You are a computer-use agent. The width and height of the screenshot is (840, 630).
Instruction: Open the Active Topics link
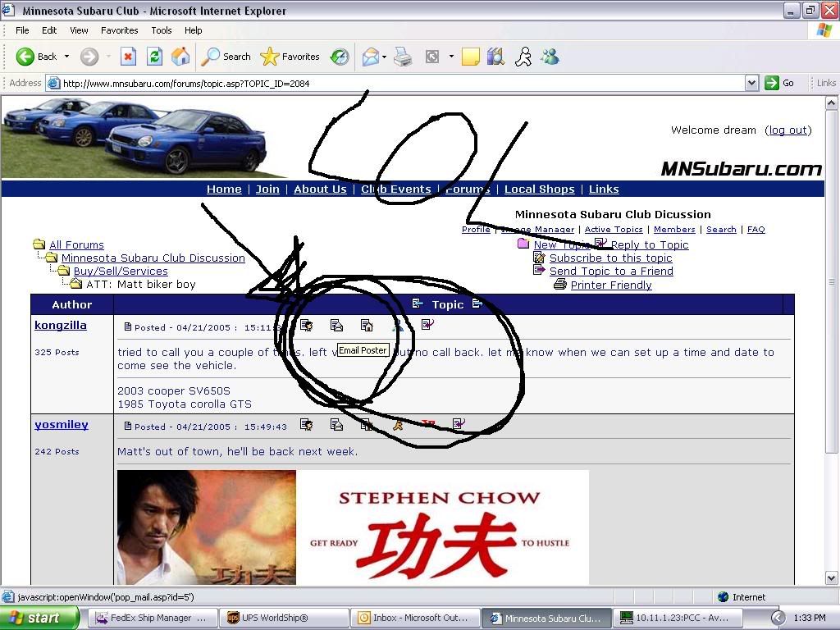point(614,230)
